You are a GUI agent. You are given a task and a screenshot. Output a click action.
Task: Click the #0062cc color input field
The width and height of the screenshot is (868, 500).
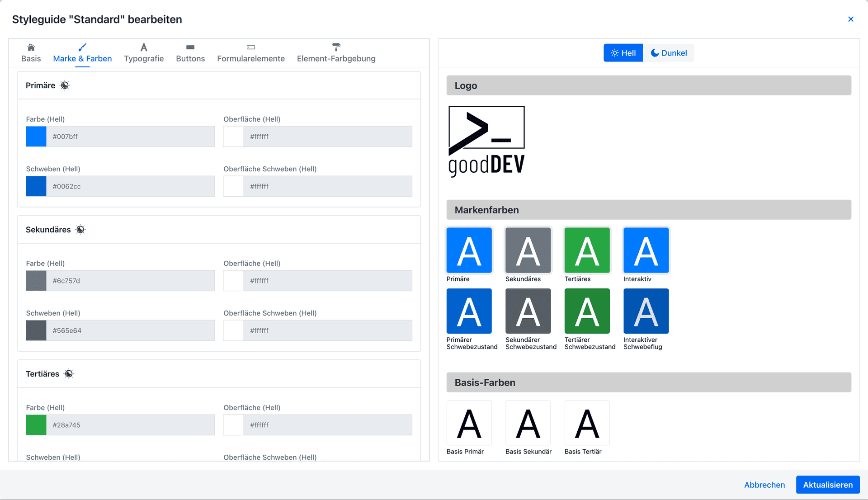131,186
